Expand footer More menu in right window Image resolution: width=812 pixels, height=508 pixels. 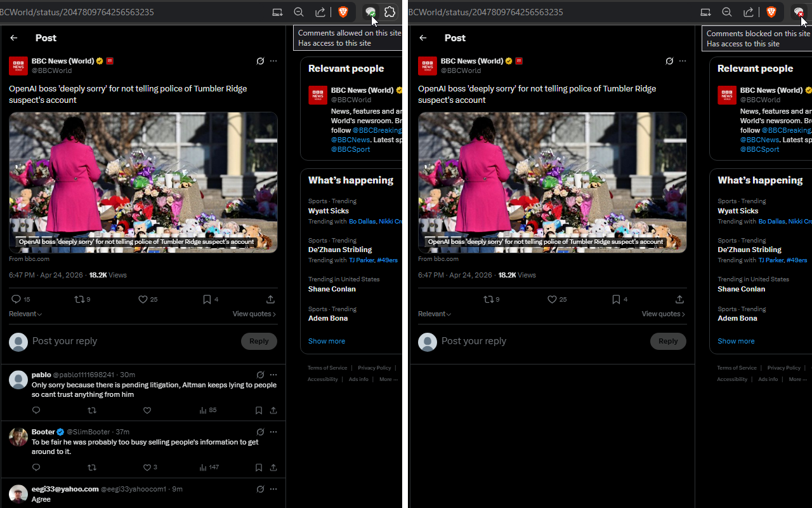click(797, 379)
